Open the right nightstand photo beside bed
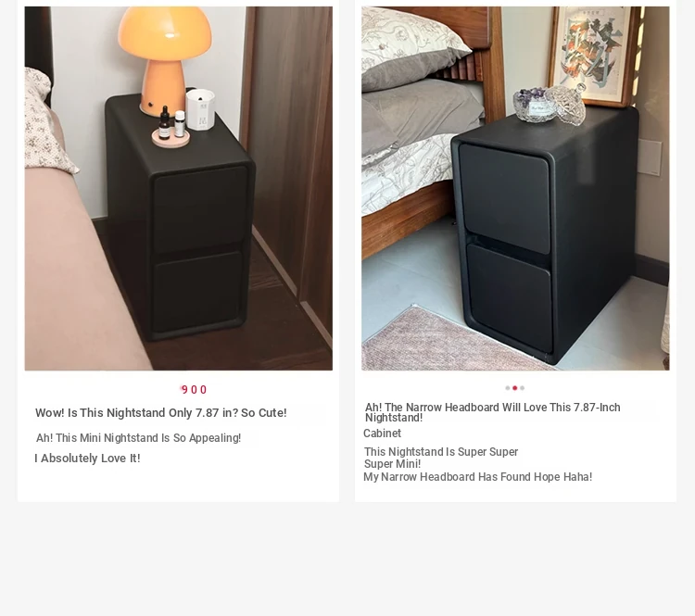Image resolution: width=695 pixels, height=616 pixels. point(515,188)
